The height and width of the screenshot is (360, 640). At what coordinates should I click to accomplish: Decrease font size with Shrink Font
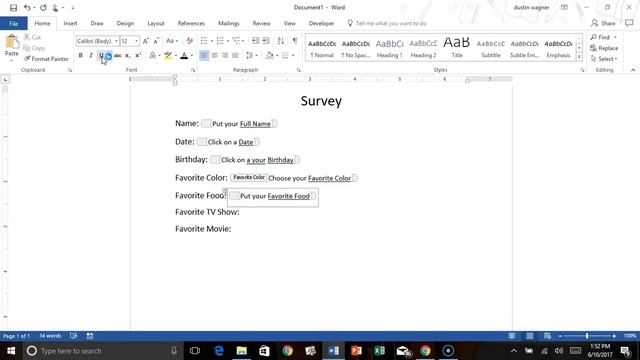point(156,41)
